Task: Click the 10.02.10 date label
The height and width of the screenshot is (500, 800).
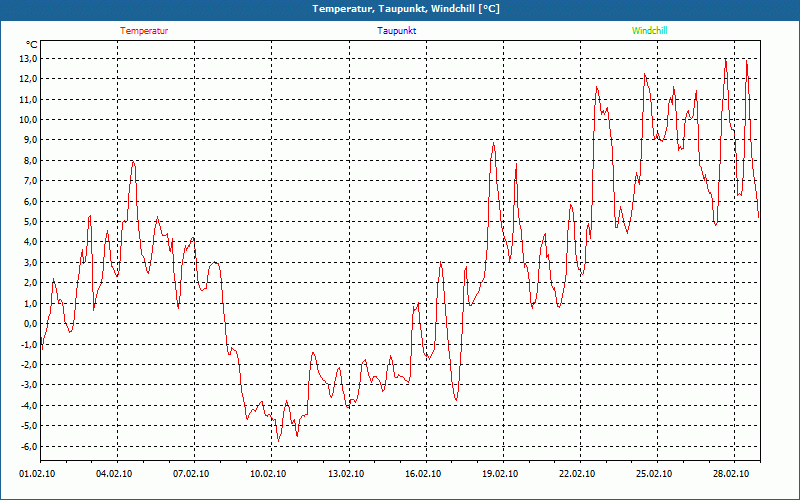Action: coord(268,474)
